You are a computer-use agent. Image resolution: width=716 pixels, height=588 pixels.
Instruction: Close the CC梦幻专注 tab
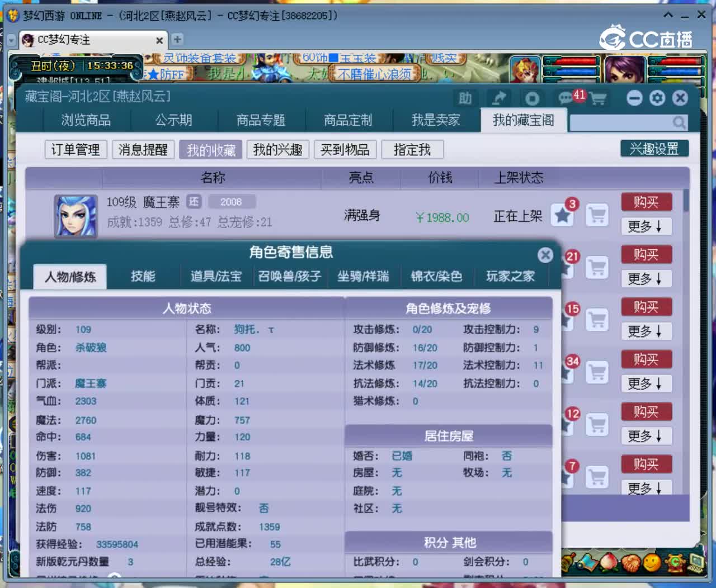(159, 40)
